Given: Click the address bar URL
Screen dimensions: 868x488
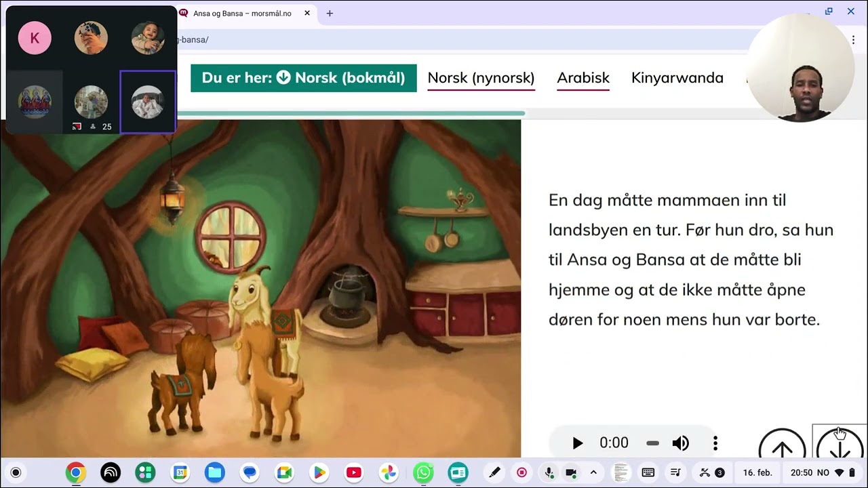Looking at the screenshot, I should [x=193, y=39].
